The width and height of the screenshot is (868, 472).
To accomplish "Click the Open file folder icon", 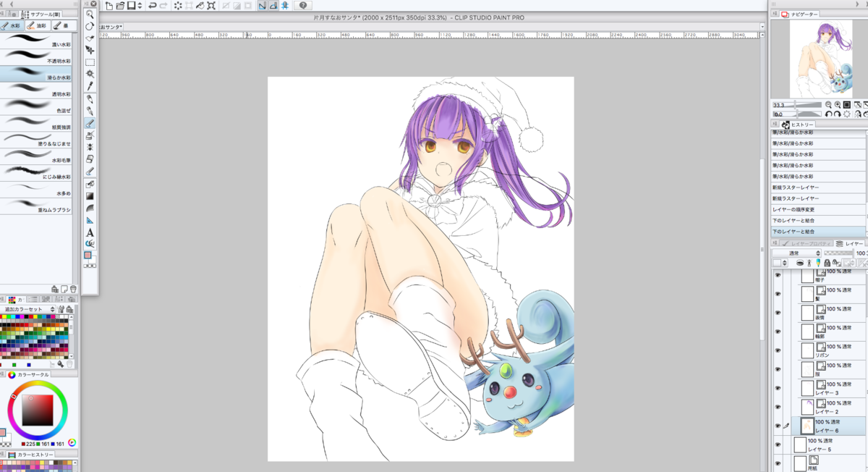I will click(x=120, y=6).
